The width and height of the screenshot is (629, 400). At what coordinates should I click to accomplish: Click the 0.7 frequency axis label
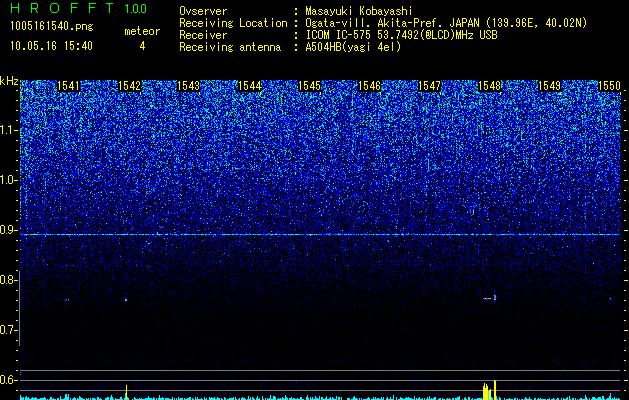coord(8,330)
